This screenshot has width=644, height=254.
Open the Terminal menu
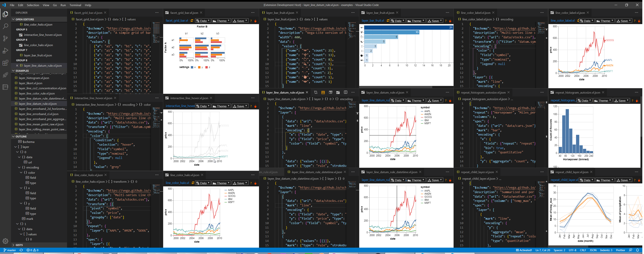(x=75, y=5)
